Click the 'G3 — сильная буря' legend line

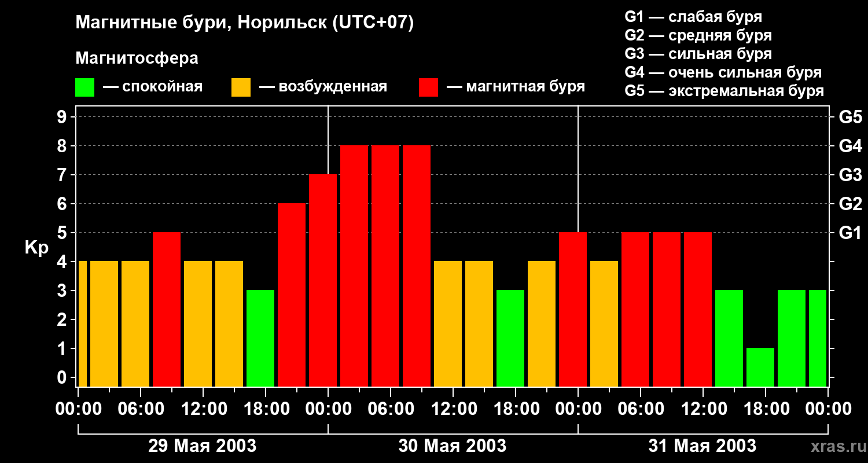point(698,54)
